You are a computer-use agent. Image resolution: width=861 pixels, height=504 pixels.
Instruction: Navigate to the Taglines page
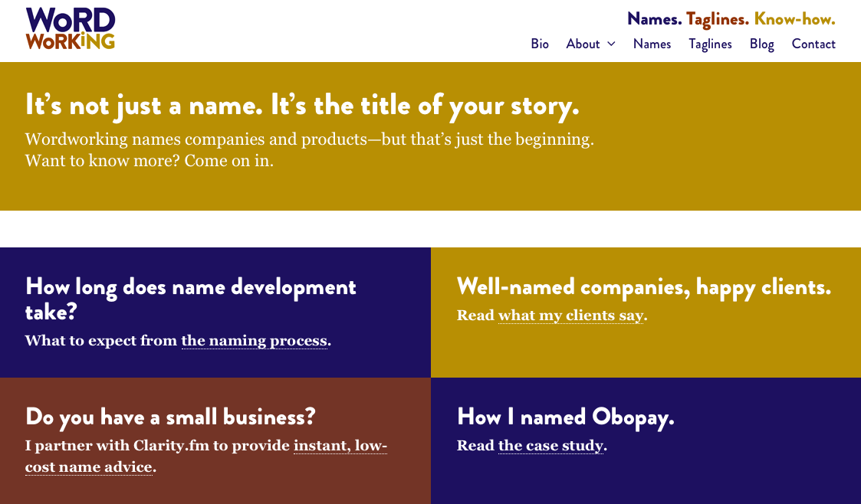pos(710,44)
